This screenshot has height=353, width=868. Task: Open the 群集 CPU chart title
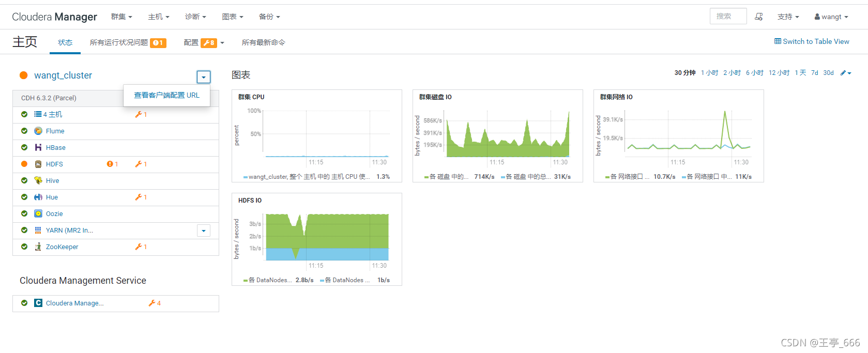tap(251, 97)
